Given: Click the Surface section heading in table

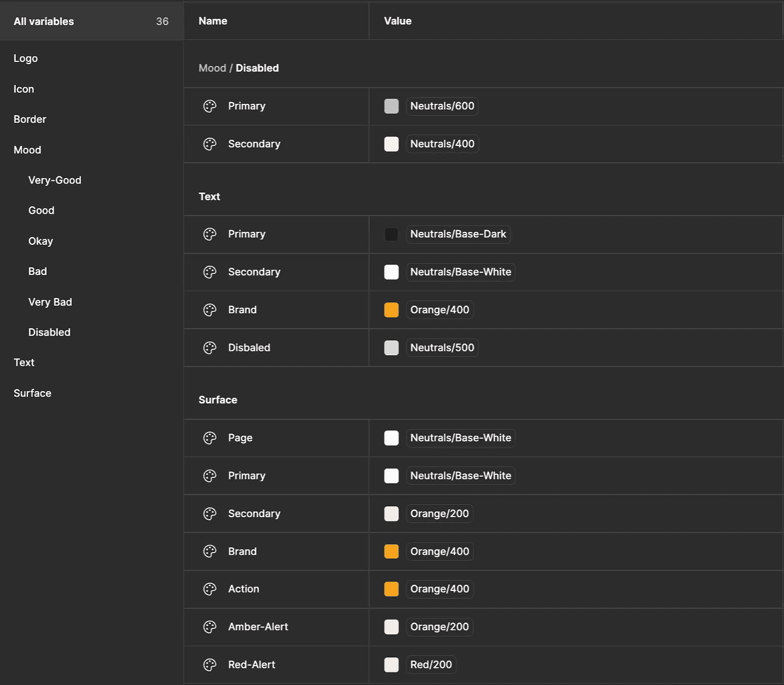Looking at the screenshot, I should coord(218,400).
